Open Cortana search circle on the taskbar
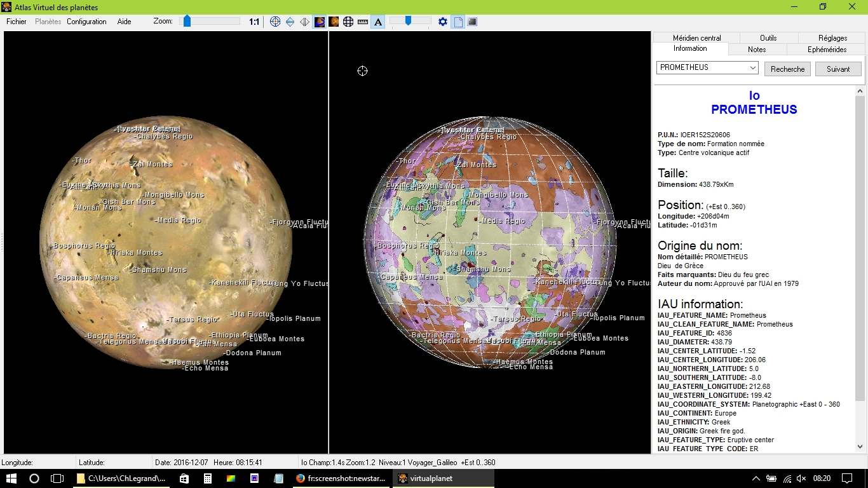868x488 pixels. [x=34, y=478]
